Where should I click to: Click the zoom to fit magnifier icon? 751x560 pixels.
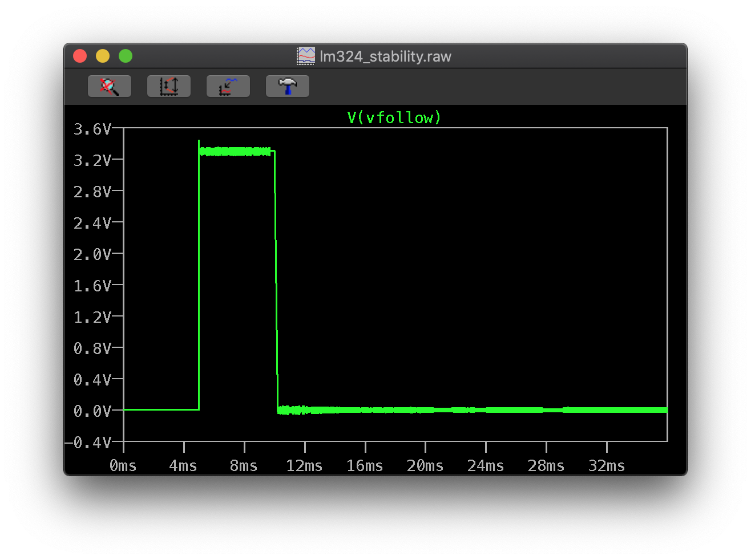pos(110,86)
